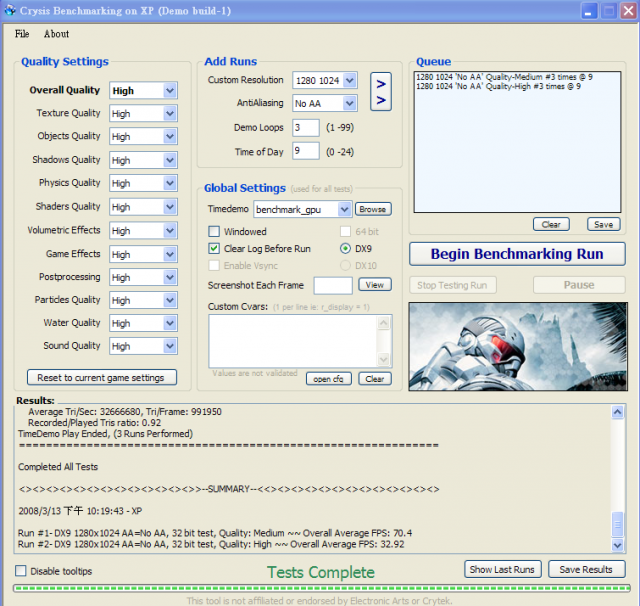640x606 pixels.
Task: Click the Run #1 result line
Action: [215, 533]
